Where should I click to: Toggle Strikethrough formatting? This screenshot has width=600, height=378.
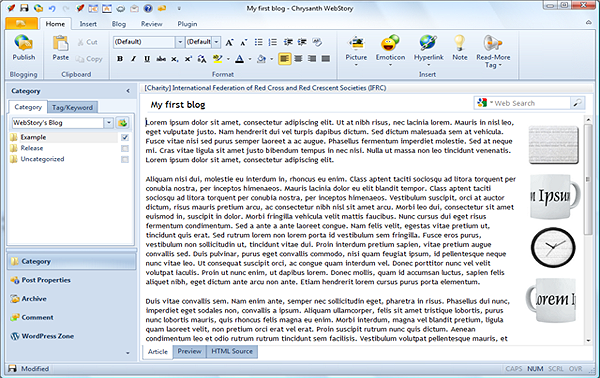click(x=161, y=59)
